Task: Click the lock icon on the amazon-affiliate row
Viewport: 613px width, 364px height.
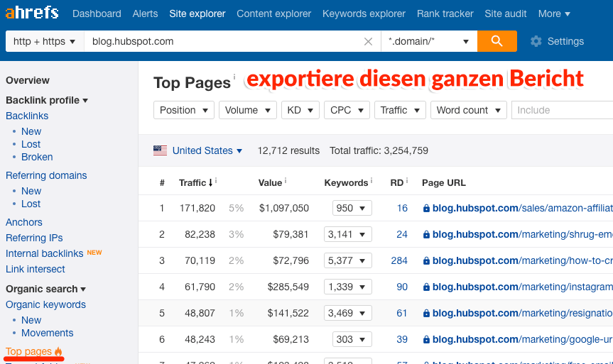Action: click(x=426, y=208)
